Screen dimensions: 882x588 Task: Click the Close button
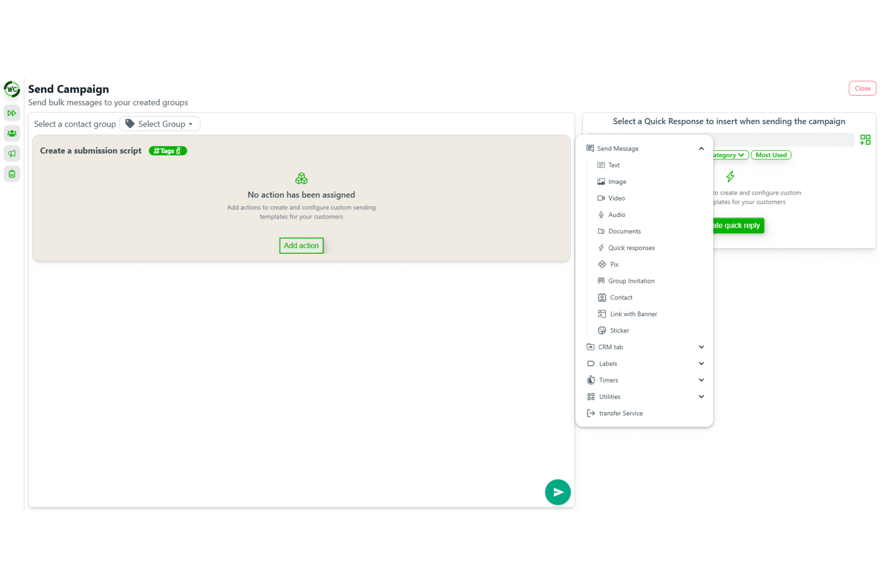click(x=862, y=89)
